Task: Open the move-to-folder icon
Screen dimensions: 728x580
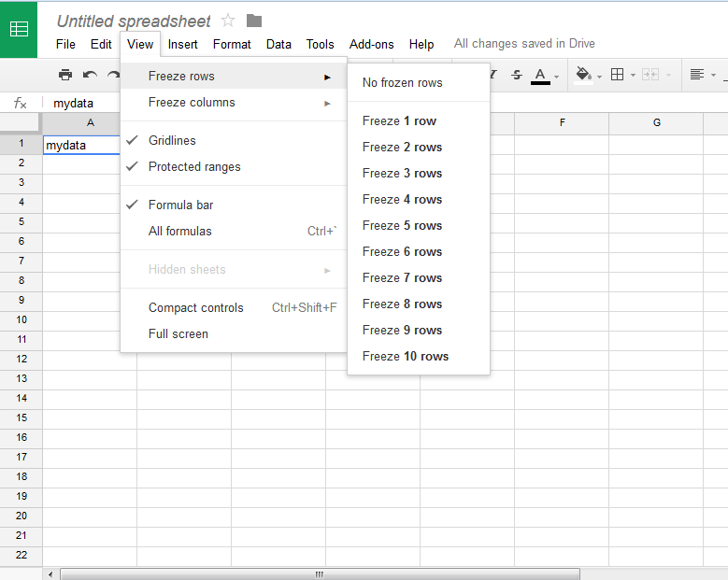Action: [x=254, y=21]
